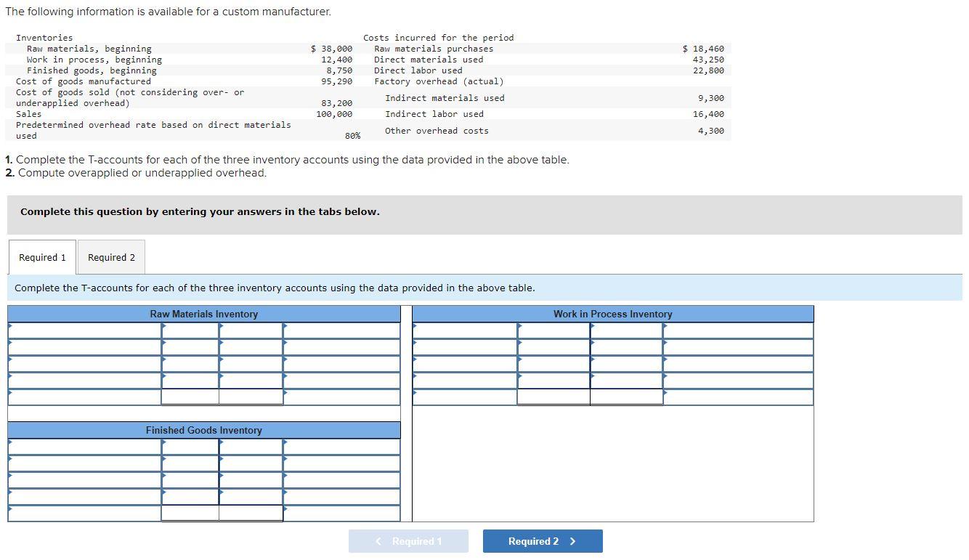Select first-row debit amount field in Finished Goods Inventory

190,447
